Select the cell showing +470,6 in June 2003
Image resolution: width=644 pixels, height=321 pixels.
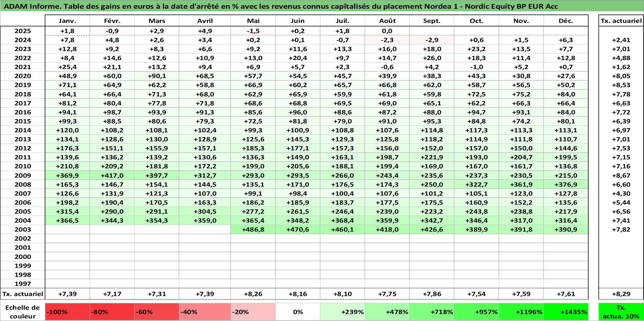(x=298, y=230)
